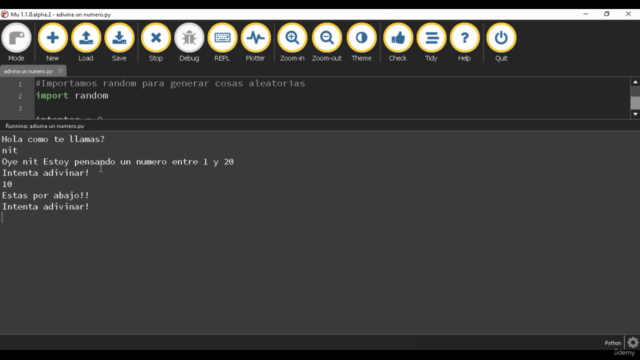640x360 pixels.
Task: Click the Debug bug icon
Action: click(x=189, y=42)
